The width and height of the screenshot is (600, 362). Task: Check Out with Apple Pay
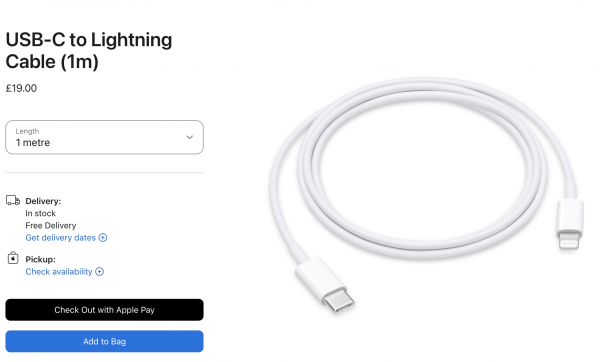[104, 310]
